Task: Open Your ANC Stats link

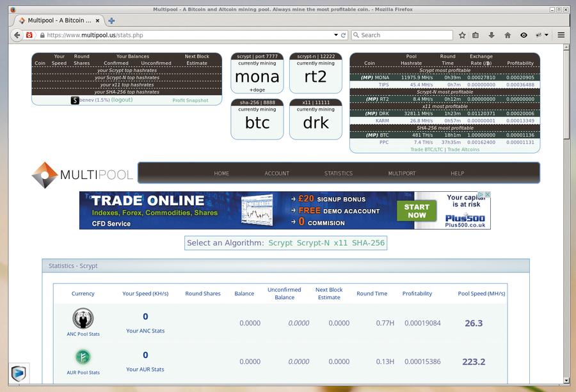Action: [x=145, y=331]
